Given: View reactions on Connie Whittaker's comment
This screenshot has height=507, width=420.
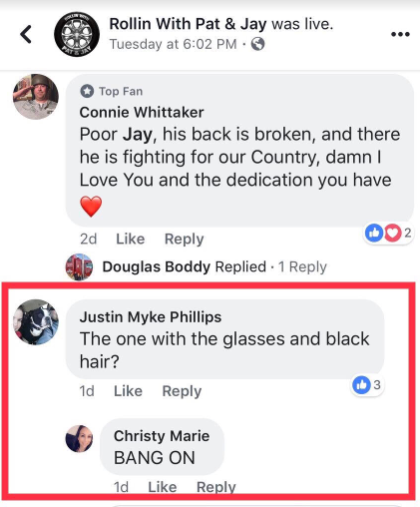Looking at the screenshot, I should coord(388,233).
